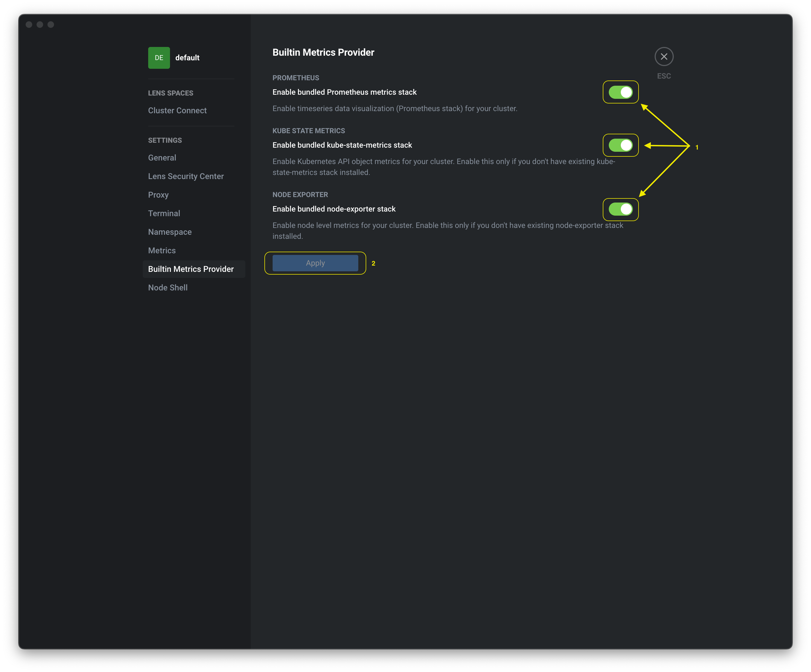
Task: Click the default cluster name label
Action: click(x=187, y=58)
